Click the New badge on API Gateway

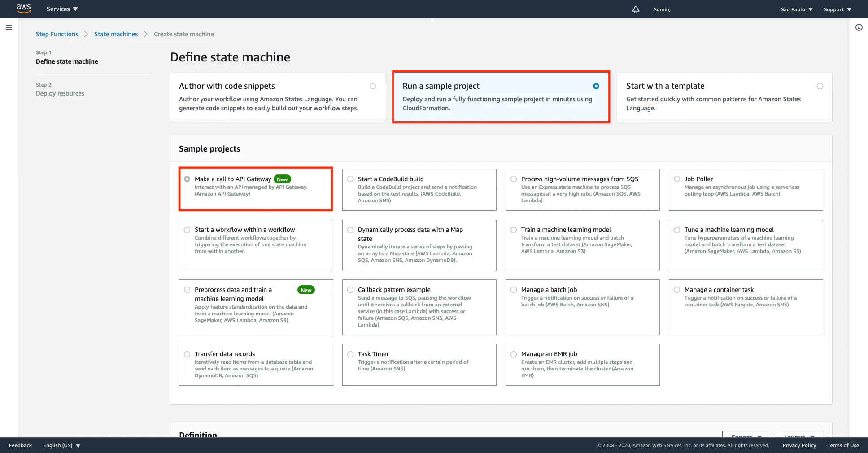[x=282, y=179]
